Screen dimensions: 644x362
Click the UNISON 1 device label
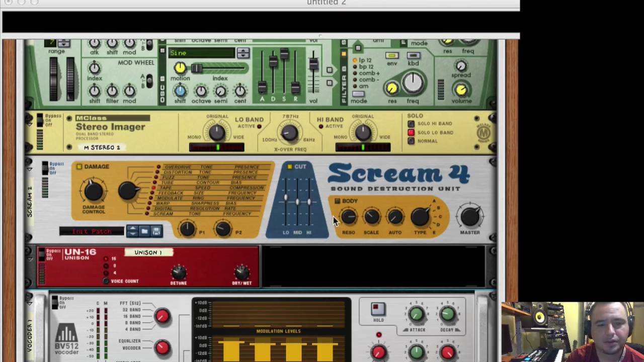(x=148, y=252)
